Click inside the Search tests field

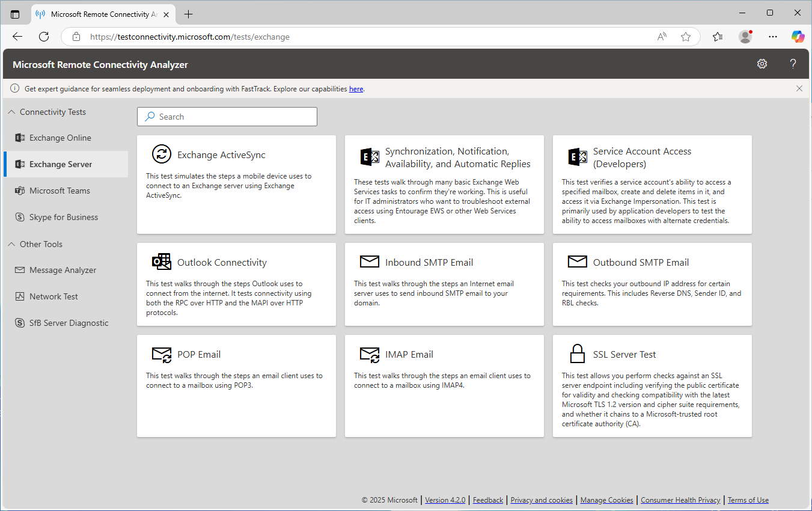[227, 117]
